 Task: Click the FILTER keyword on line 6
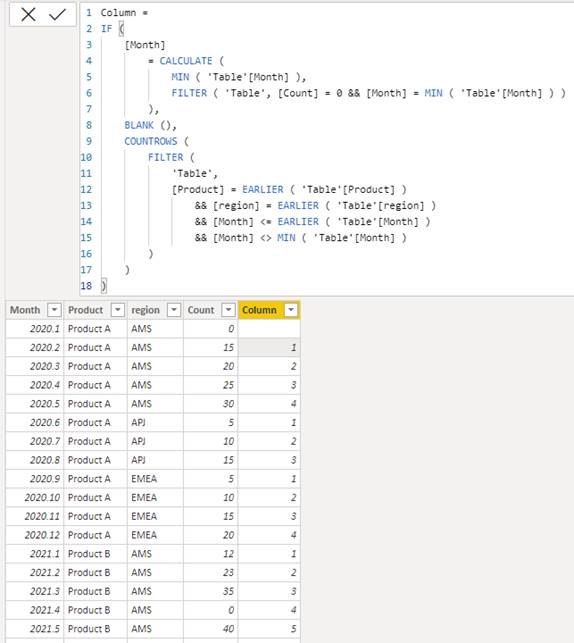[x=189, y=93]
